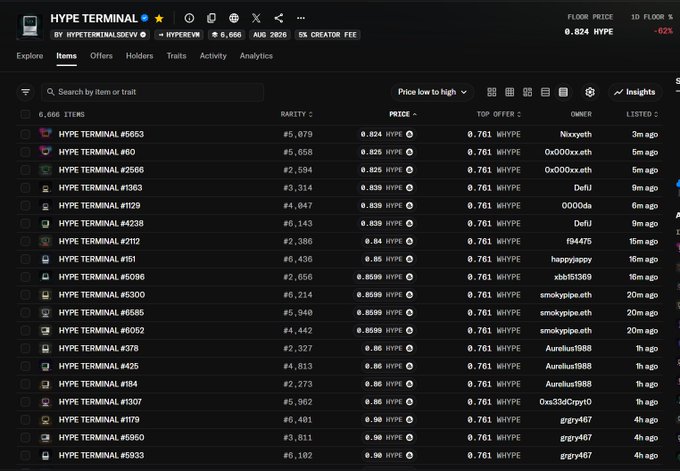
Task: Go to the Traits tab
Action: tap(177, 56)
